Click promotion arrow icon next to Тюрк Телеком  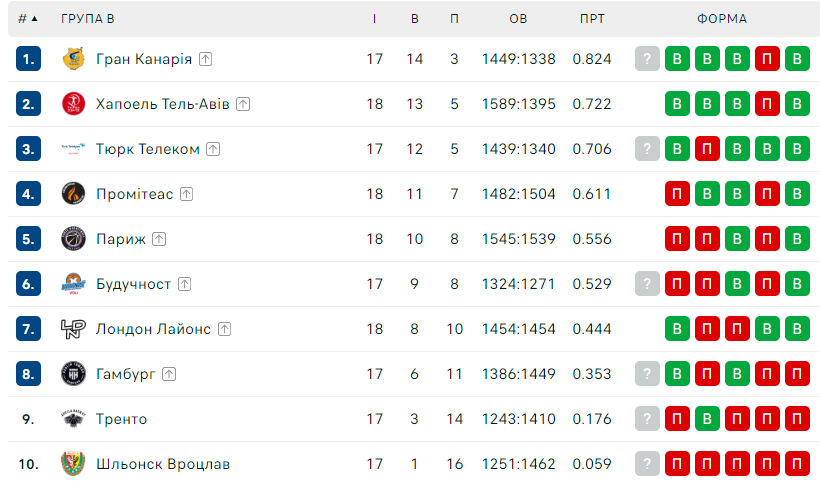(x=213, y=149)
